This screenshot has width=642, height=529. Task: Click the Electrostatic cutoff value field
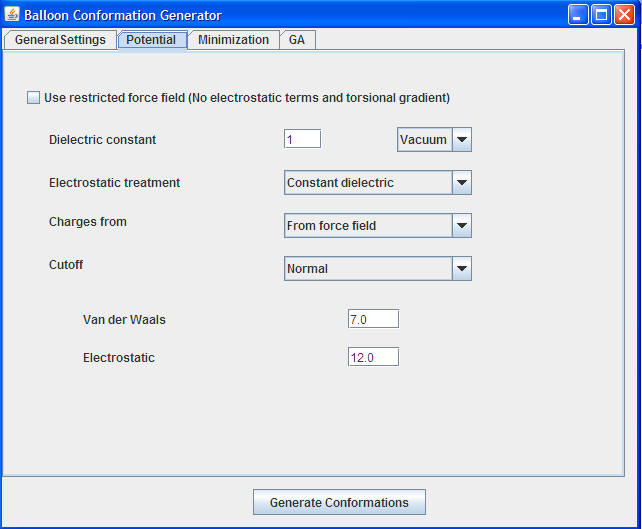pyautogui.click(x=373, y=357)
